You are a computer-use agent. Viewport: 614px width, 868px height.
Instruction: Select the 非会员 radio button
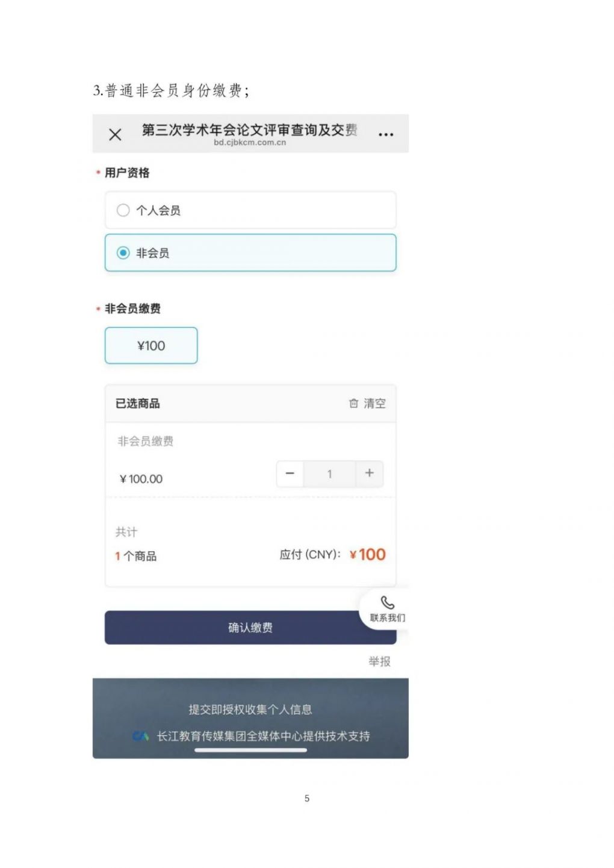123,253
